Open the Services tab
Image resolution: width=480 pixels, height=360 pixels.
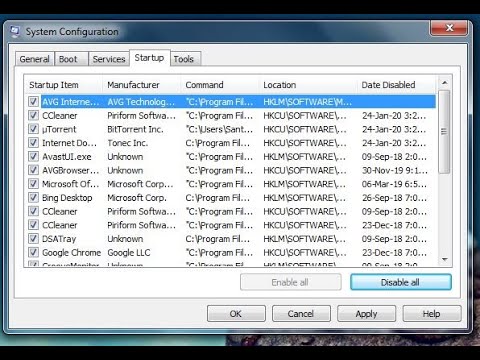[109, 59]
